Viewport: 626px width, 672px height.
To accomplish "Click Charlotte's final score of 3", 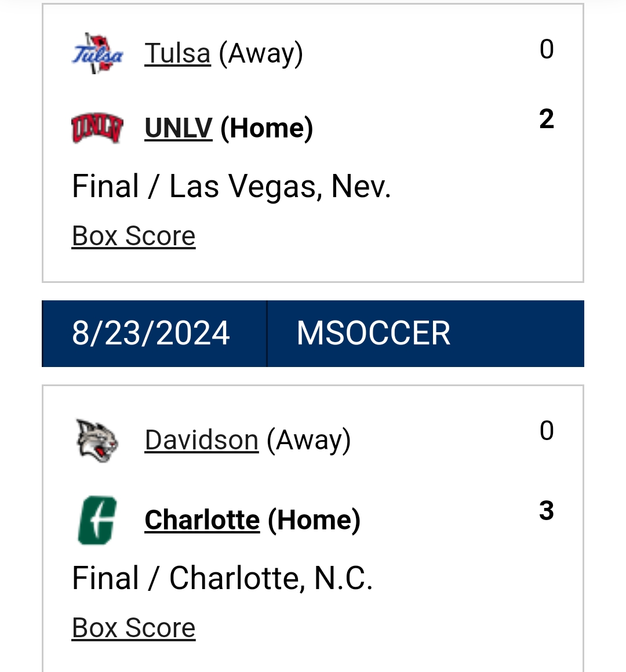I will click(x=546, y=511).
